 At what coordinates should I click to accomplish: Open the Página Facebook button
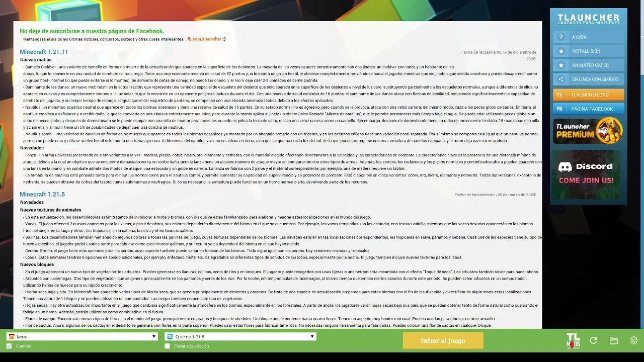pos(588,109)
